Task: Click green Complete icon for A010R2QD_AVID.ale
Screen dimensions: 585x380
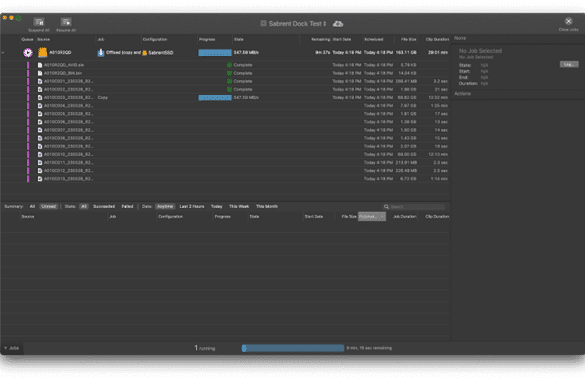Action: pos(229,65)
